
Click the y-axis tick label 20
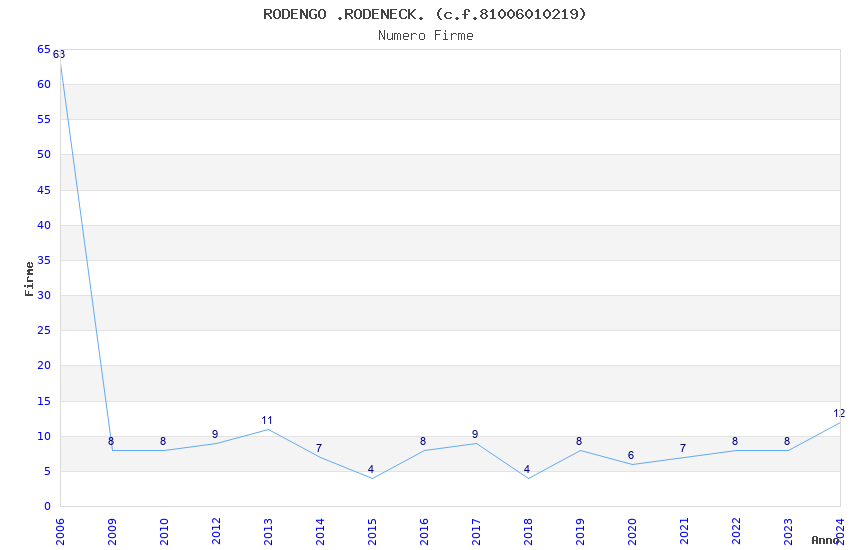point(44,366)
